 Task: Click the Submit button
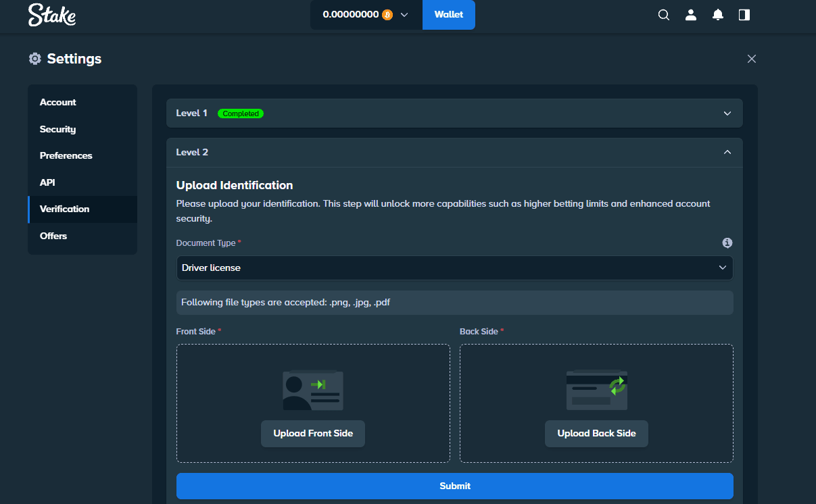[x=454, y=486]
